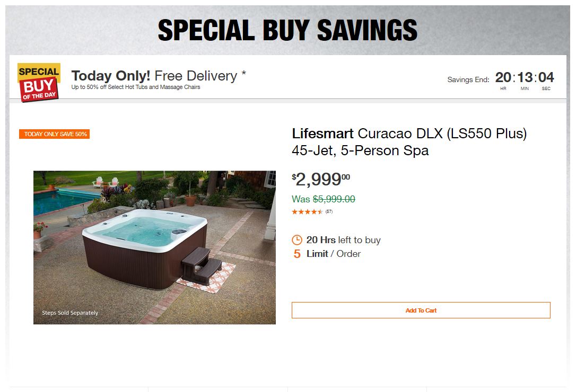Click the Today Only! Free Delivery headline

(x=159, y=76)
